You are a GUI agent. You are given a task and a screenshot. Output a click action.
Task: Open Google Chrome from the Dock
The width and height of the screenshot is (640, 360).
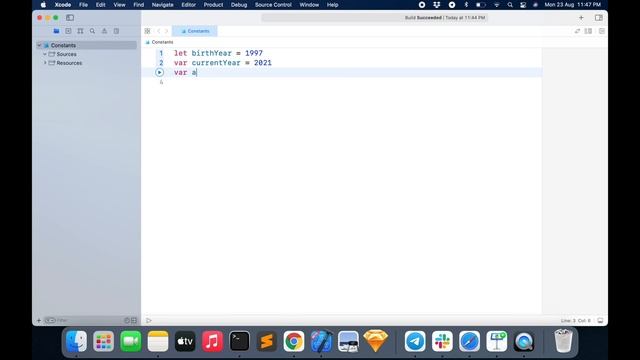point(293,341)
